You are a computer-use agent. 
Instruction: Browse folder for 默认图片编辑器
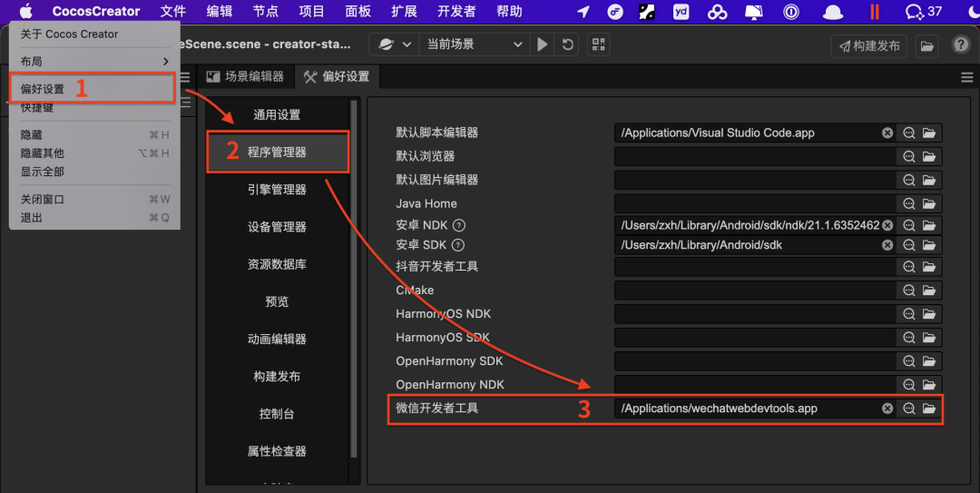coord(929,180)
